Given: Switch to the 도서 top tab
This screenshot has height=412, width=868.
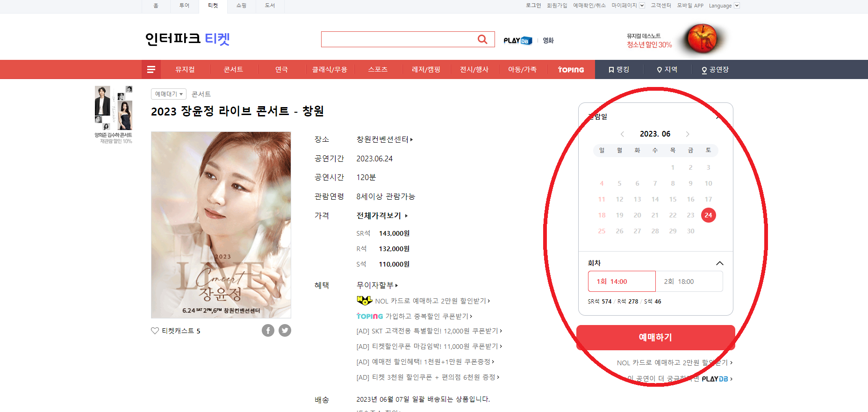Looking at the screenshot, I should click(270, 6).
